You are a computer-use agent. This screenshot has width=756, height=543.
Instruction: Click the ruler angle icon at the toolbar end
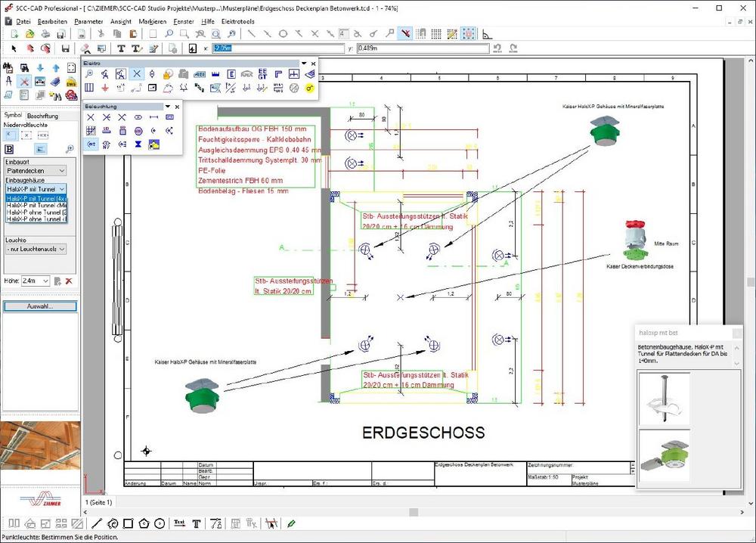487,34
